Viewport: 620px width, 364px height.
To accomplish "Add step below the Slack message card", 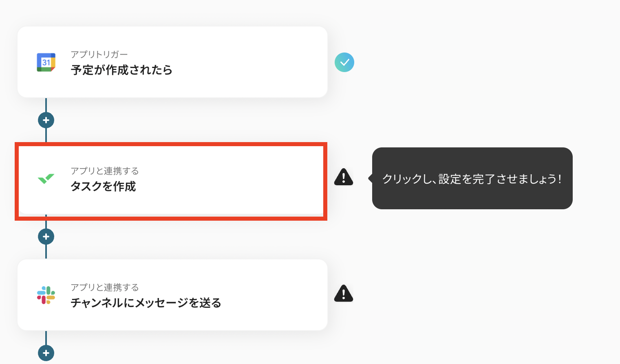I will [x=46, y=353].
